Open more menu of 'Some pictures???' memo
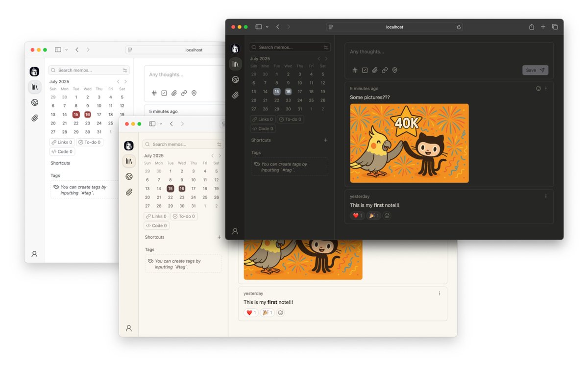Viewport: 588px width, 367px height. coord(546,89)
